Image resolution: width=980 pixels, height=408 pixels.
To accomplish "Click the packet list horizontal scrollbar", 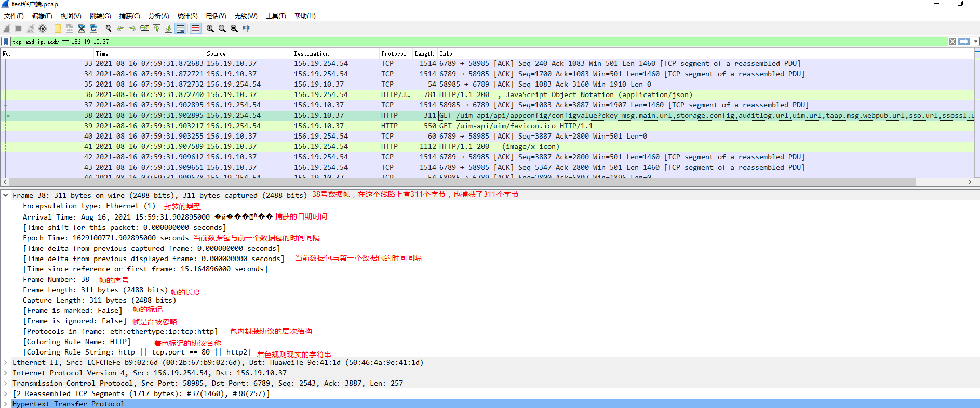I will (x=462, y=182).
